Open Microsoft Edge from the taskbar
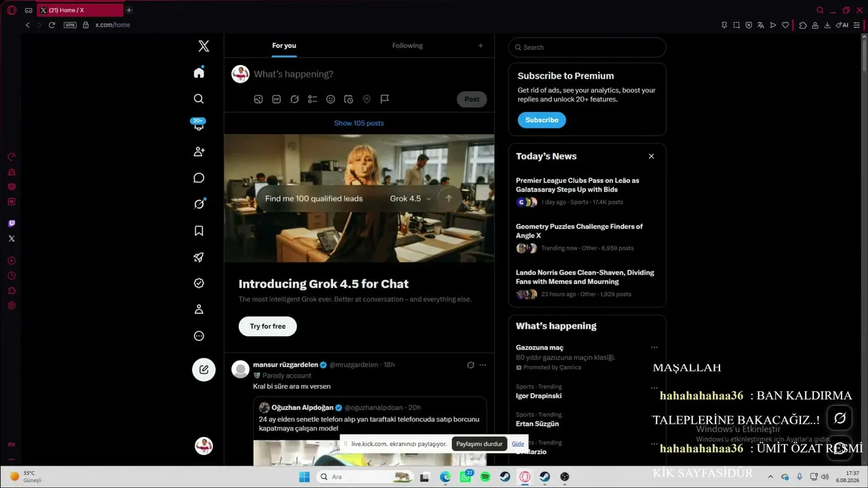 click(446, 476)
